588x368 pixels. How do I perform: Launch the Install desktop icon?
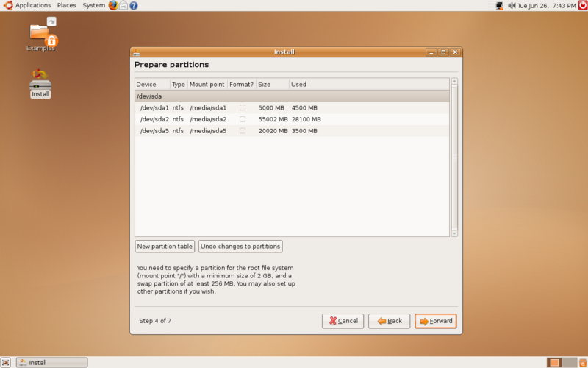40,84
